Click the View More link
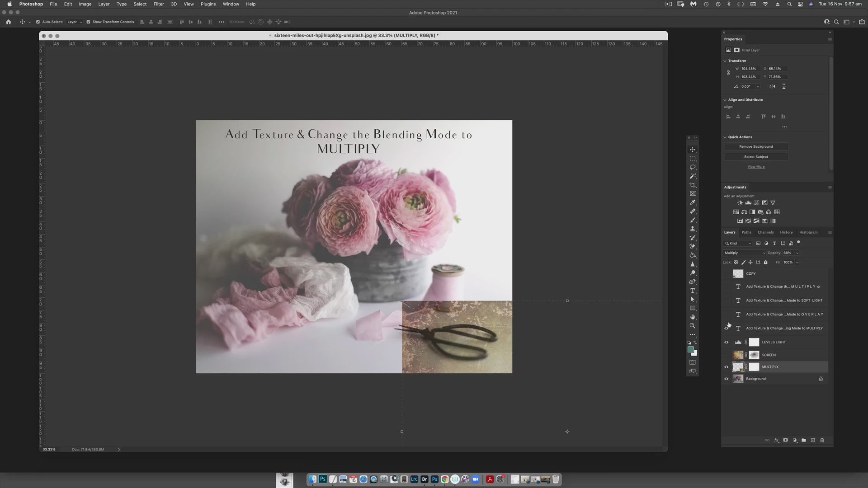The height and width of the screenshot is (488, 868). tap(756, 167)
